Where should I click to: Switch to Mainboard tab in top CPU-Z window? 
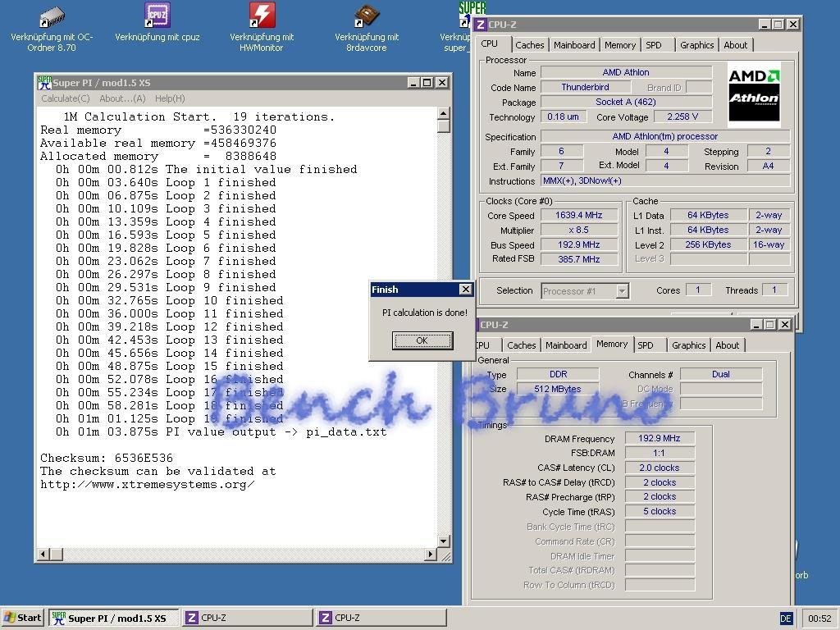click(x=574, y=46)
